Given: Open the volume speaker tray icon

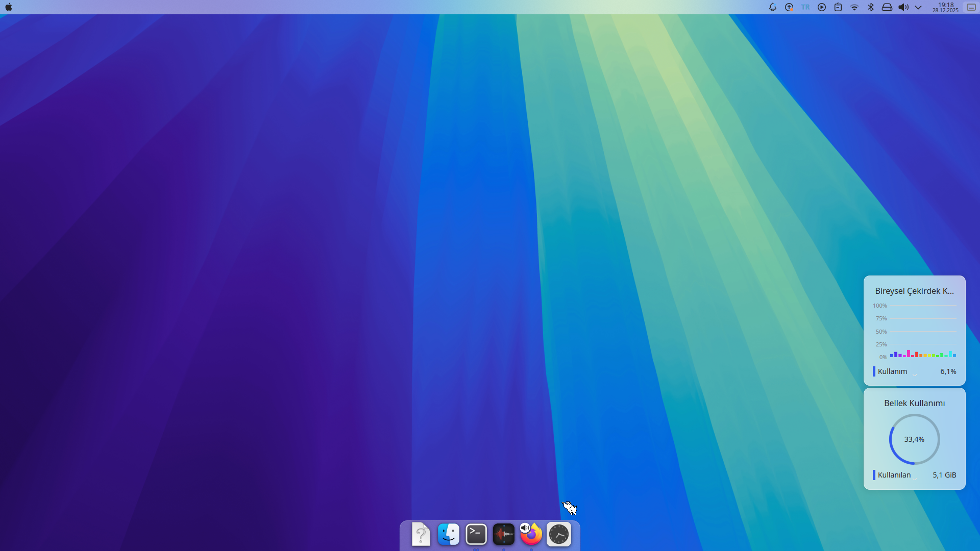Looking at the screenshot, I should 903,7.
